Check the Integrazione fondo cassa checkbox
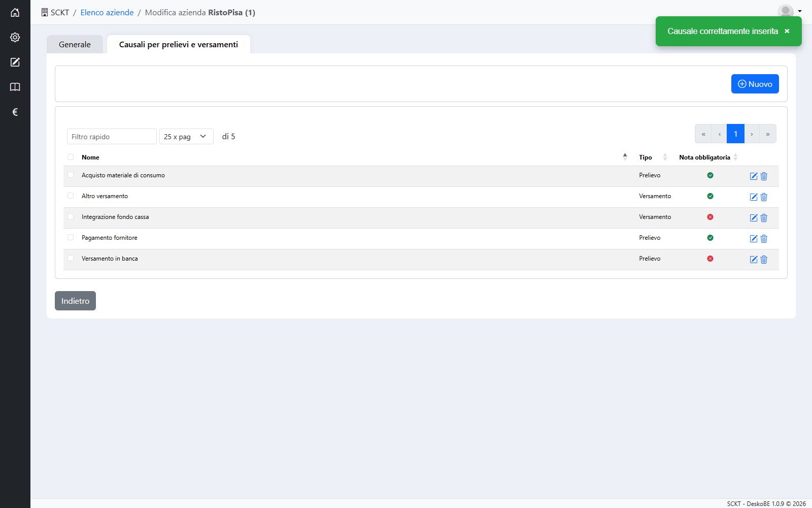The image size is (812, 508). click(71, 216)
